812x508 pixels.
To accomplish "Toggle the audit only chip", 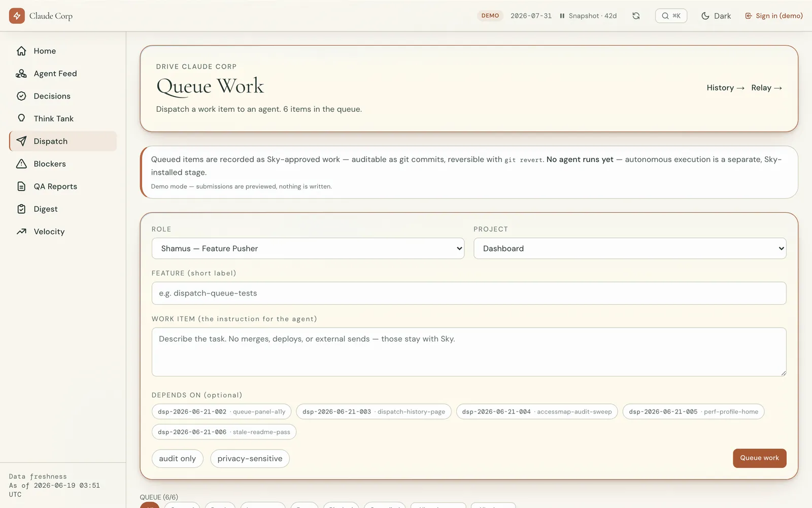I will [x=177, y=459].
